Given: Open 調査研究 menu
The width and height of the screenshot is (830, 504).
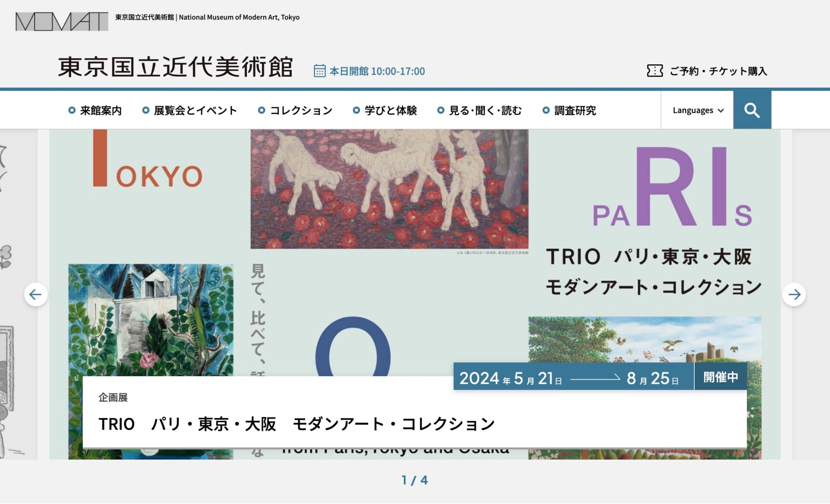Looking at the screenshot, I should 569,111.
